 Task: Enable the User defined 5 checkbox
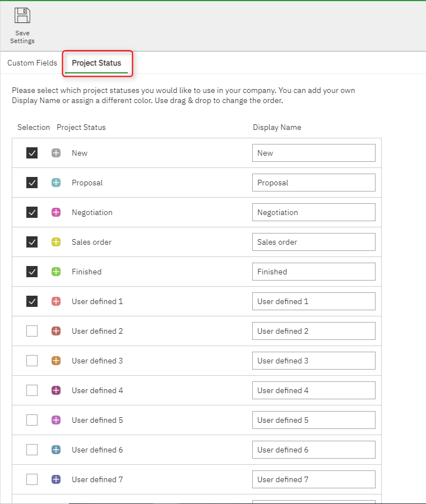coord(32,420)
